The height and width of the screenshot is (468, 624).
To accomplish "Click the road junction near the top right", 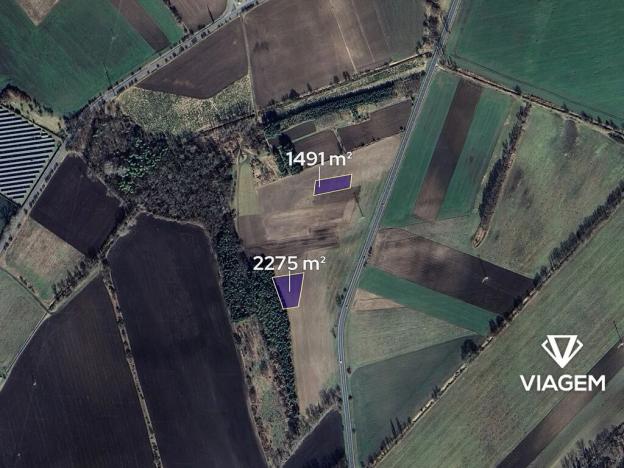I will tap(437, 60).
